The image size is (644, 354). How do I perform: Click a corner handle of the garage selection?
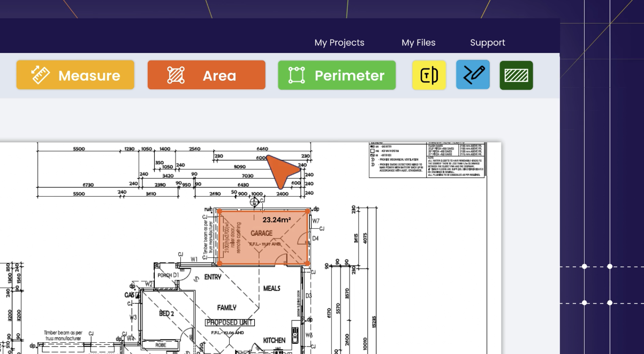(219, 211)
